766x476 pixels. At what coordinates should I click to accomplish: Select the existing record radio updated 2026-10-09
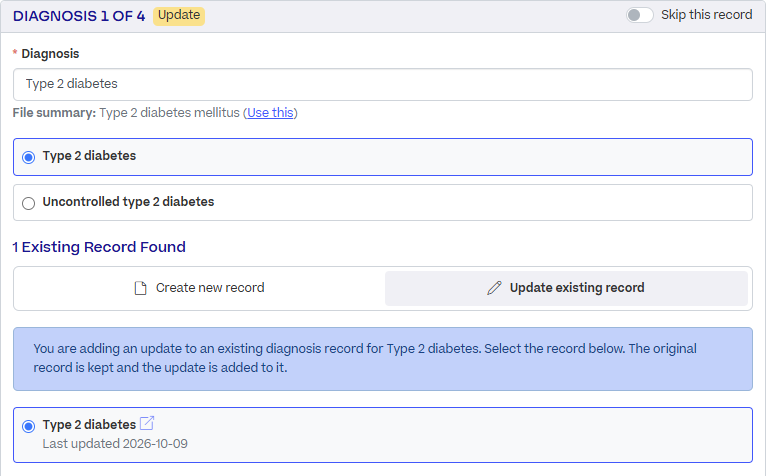point(28,426)
